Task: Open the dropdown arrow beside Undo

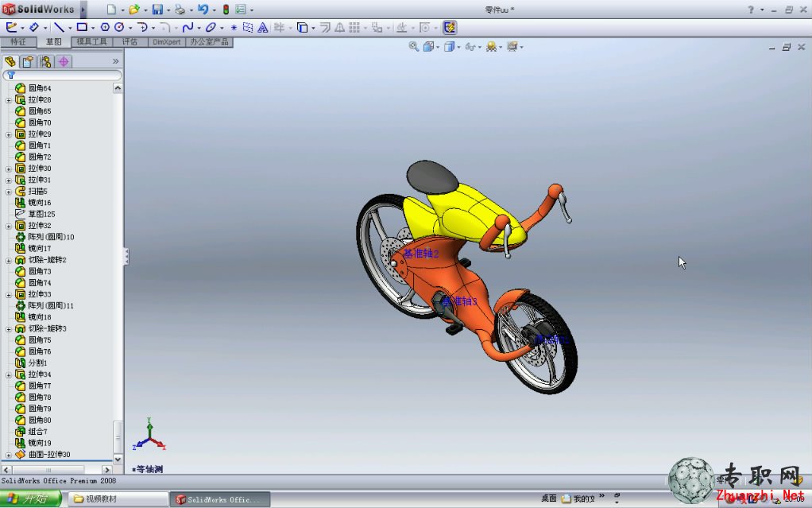Action: coord(214,10)
